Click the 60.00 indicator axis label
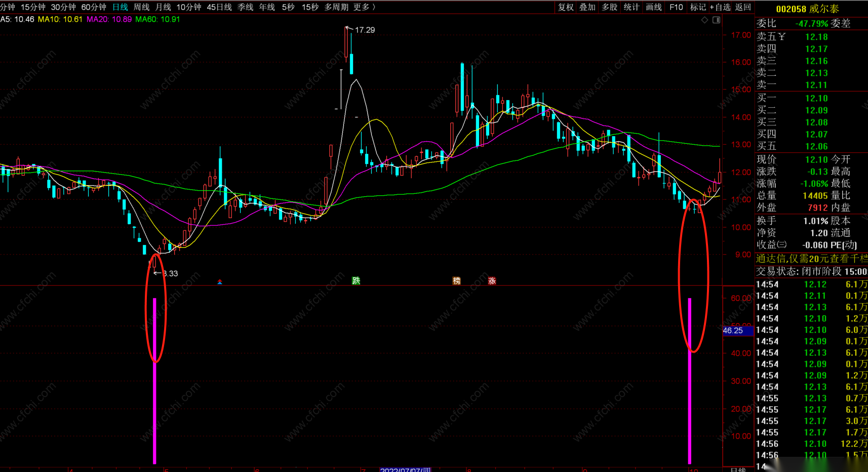 tap(741, 298)
